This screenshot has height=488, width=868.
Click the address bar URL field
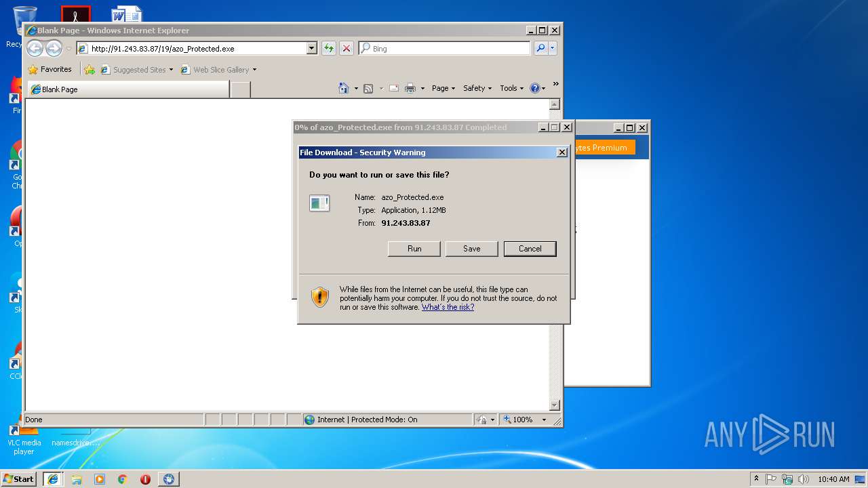192,49
